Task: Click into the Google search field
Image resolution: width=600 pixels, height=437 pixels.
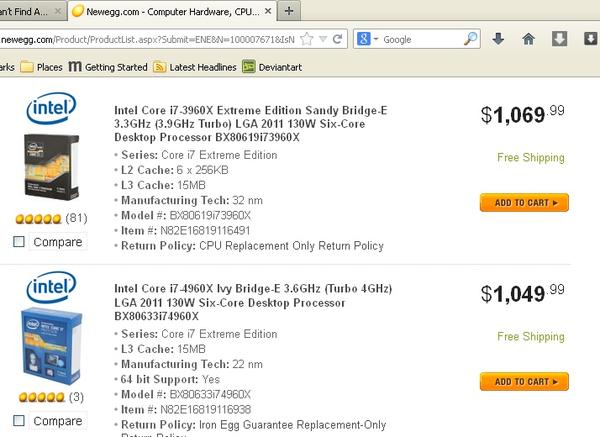Action: coord(420,39)
